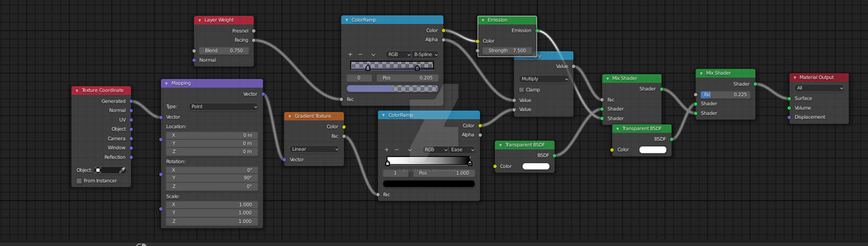Click the Mix Shader Fac 0.225 slider
Viewport: 868px width, 246px height.
tap(725, 94)
